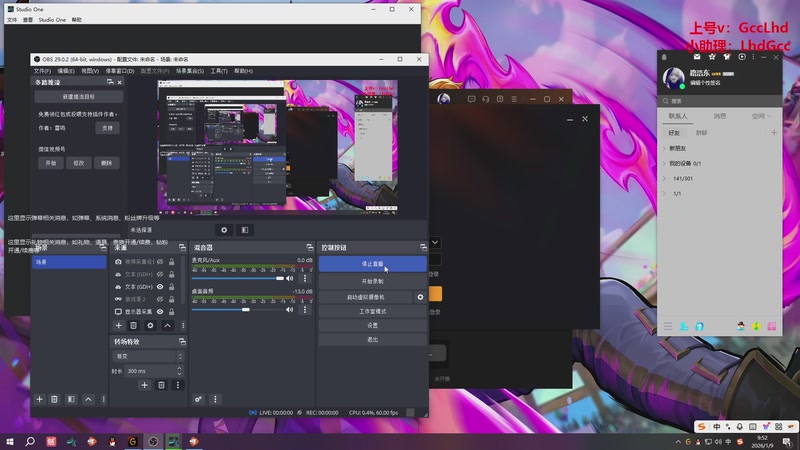Open OBS 停靠窗口(D) menu

pos(120,71)
